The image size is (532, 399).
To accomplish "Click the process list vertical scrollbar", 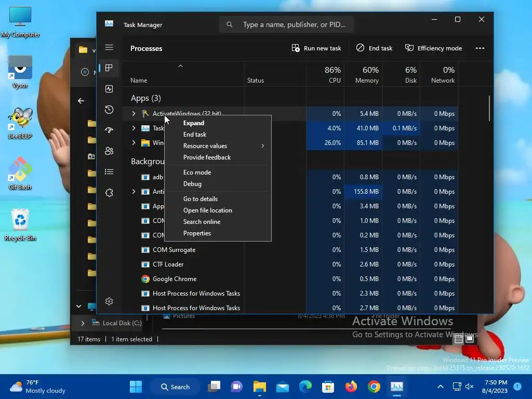I will tap(489, 109).
